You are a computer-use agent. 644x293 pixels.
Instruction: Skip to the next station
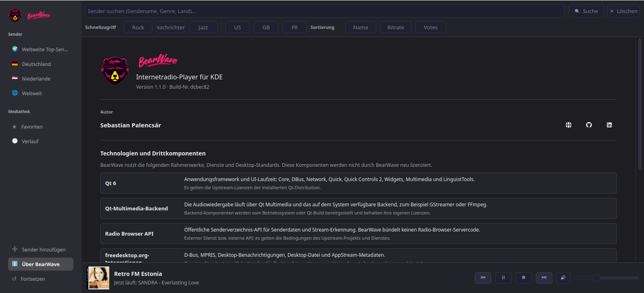point(544,278)
